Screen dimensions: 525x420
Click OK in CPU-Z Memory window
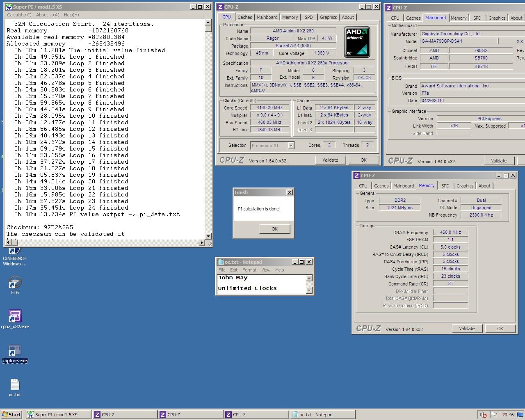tap(500, 329)
